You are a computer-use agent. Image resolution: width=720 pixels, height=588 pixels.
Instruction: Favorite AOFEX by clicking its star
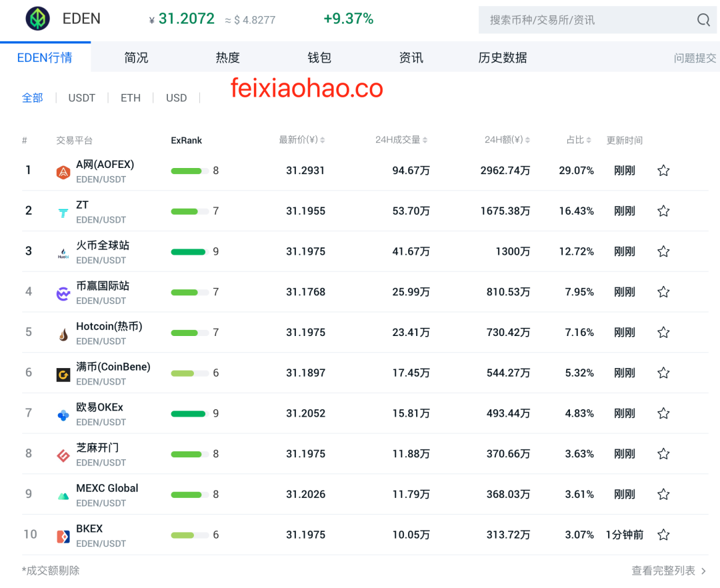[x=663, y=170]
